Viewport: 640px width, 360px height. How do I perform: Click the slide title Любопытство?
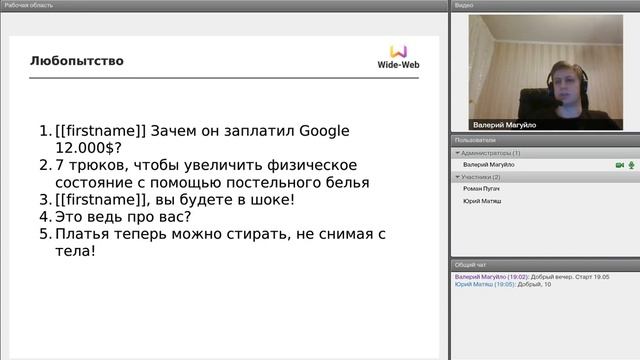[x=77, y=61]
